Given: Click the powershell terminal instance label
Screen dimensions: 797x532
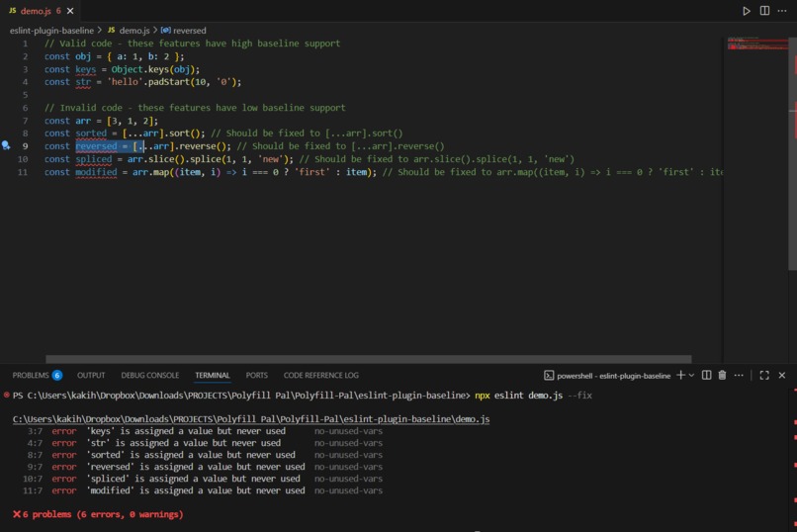Looking at the screenshot, I should [613, 376].
